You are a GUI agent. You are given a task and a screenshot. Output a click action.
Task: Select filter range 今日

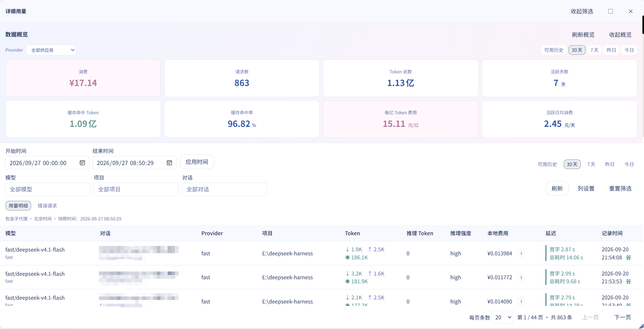pos(629,164)
